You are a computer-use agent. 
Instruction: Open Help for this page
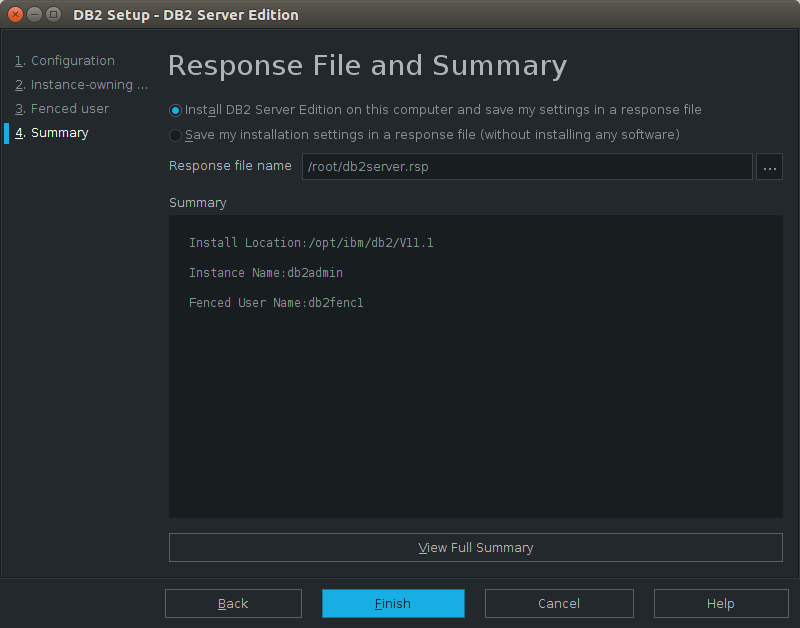click(x=721, y=604)
